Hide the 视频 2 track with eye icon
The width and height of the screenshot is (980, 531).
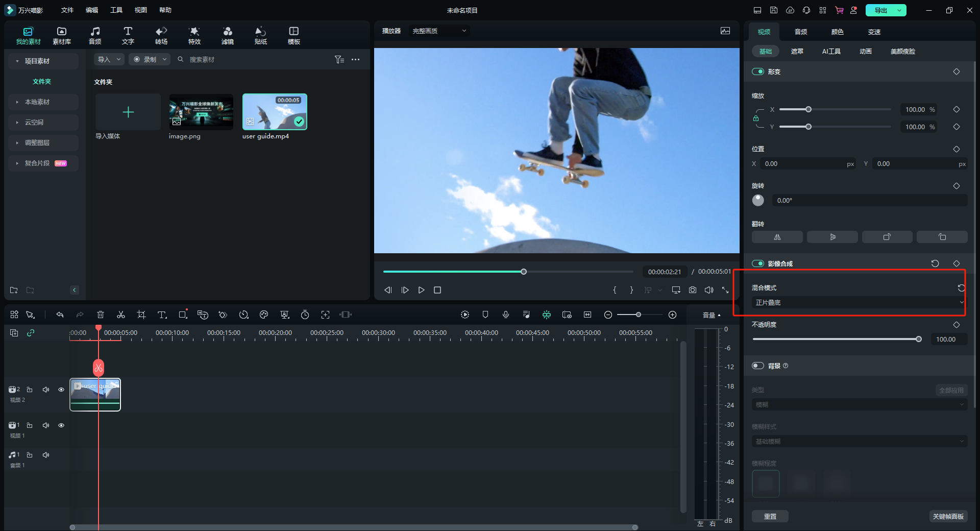61,390
